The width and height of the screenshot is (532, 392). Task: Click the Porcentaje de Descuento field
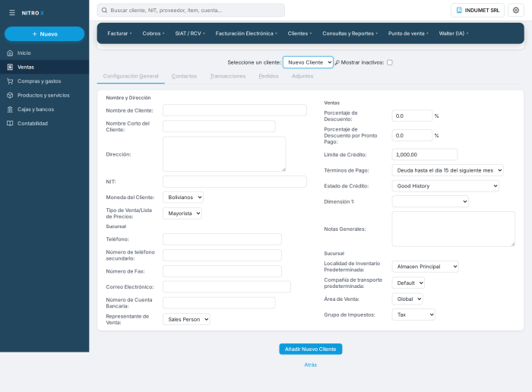click(412, 115)
